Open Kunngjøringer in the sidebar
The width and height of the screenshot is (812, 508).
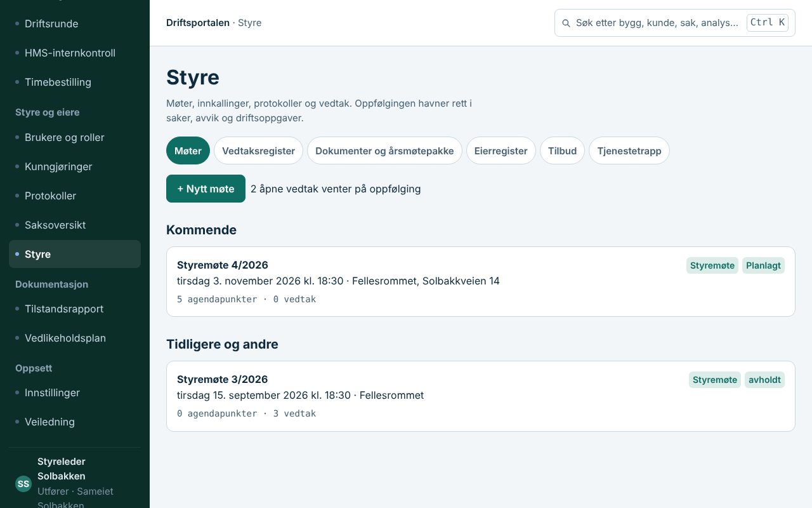[75, 166]
